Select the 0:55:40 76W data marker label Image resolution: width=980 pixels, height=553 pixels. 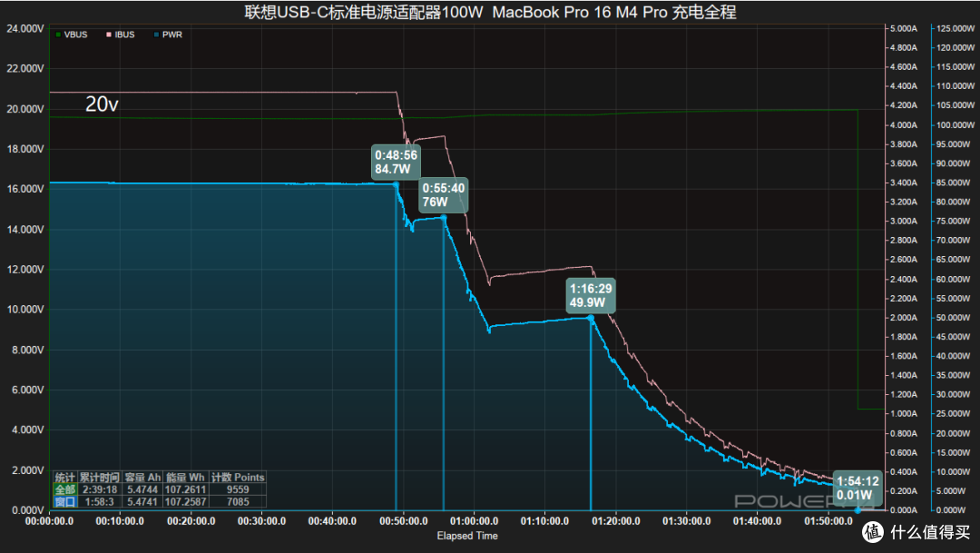443,195
